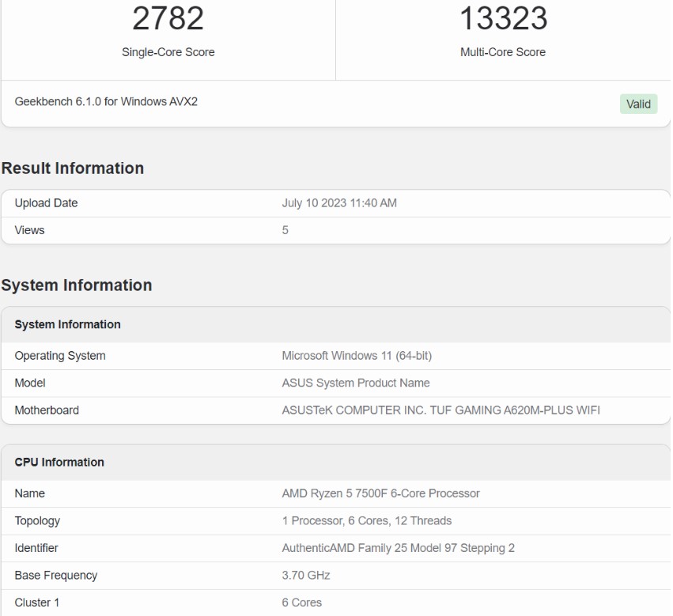Click the Microsoft Windows 11 (64-bit) value
This screenshot has height=616, width=673.
[357, 356]
